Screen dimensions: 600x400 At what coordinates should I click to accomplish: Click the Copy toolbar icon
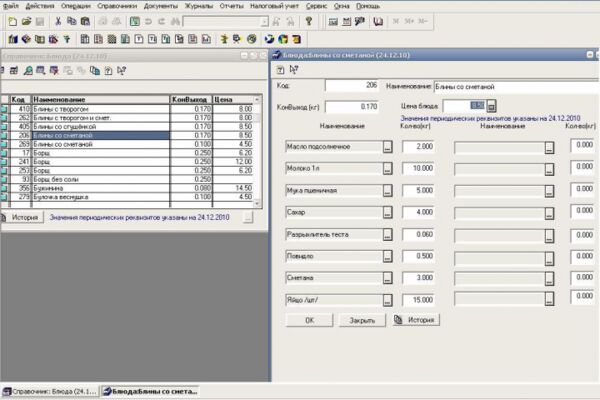pyautogui.click(x=72, y=21)
